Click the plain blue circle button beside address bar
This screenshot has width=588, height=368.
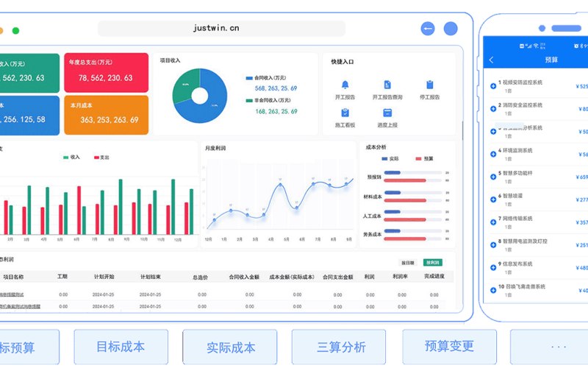click(451, 29)
